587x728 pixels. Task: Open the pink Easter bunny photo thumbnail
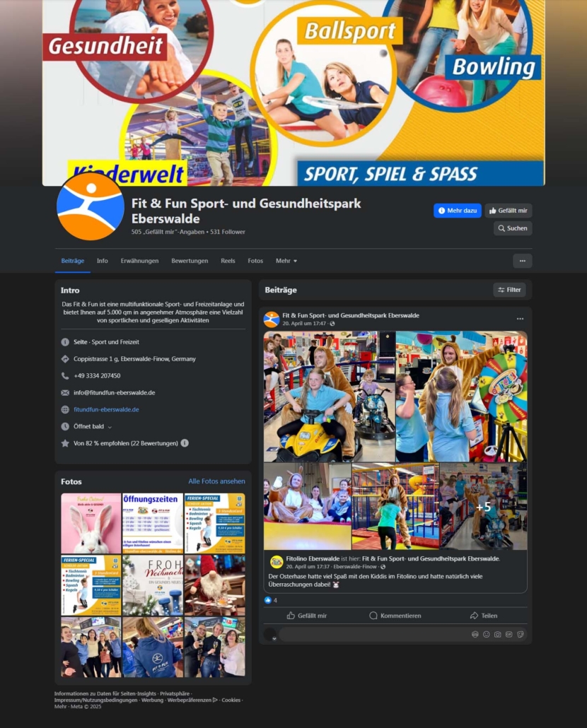point(91,523)
